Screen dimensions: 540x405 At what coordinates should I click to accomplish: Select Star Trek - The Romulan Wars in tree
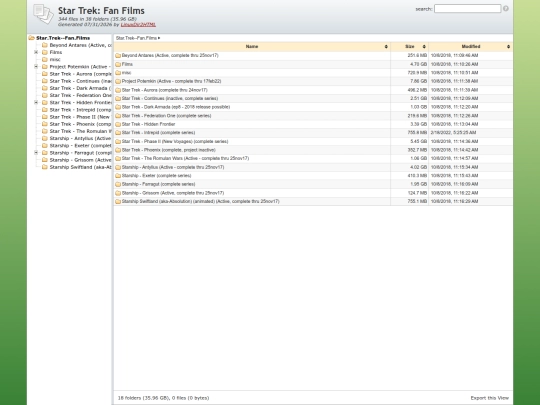coord(80,131)
